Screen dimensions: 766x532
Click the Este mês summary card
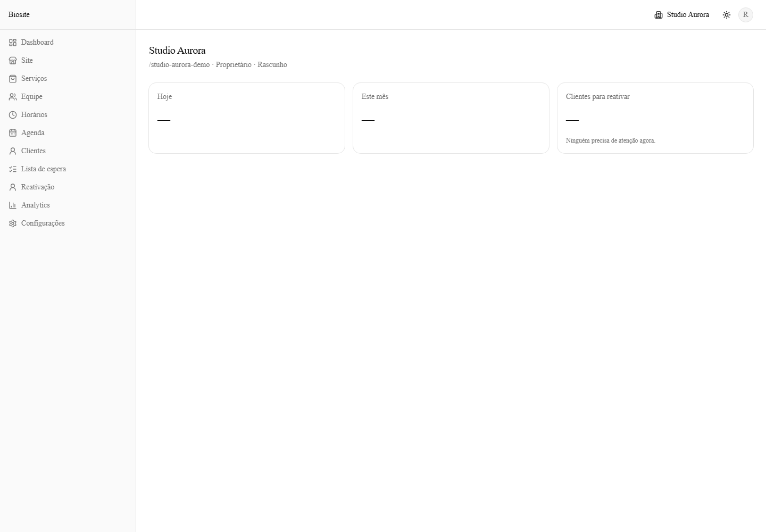point(451,118)
